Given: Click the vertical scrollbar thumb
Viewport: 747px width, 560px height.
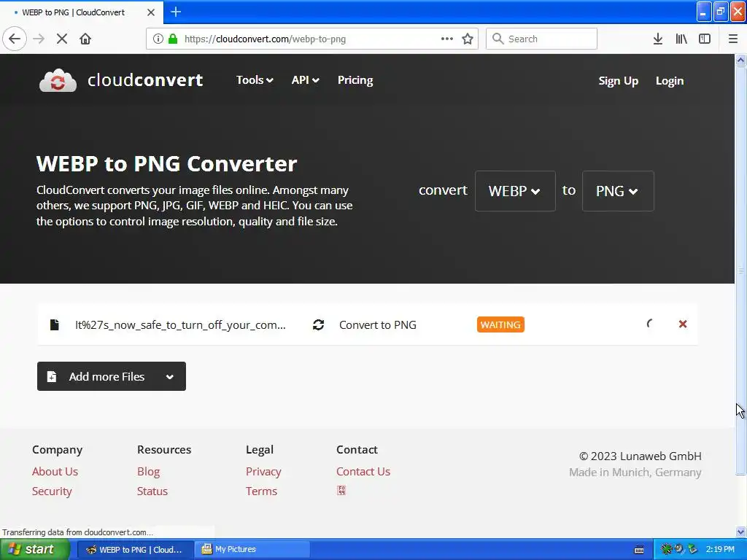Looking at the screenshot, I should [x=741, y=270].
